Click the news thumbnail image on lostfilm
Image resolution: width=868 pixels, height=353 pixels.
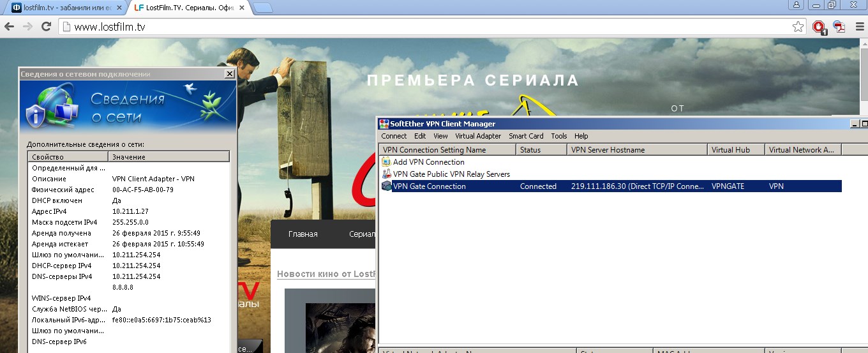[x=341, y=327]
